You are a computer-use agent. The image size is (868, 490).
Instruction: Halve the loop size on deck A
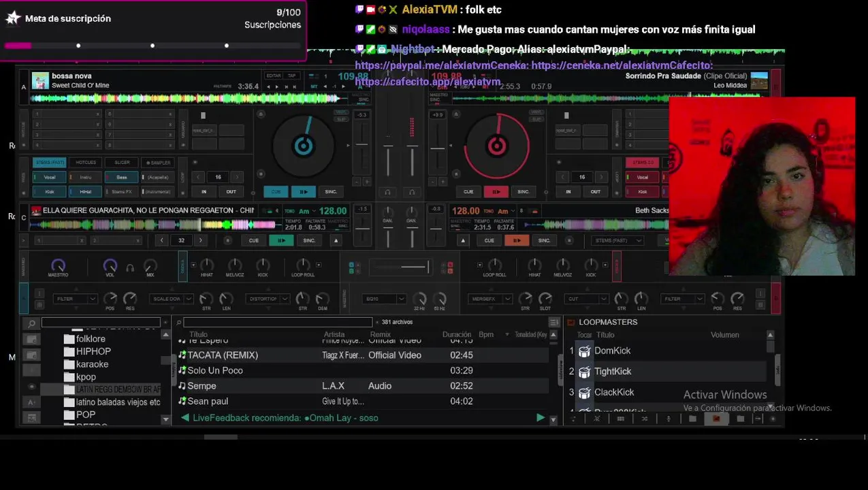[x=199, y=177]
